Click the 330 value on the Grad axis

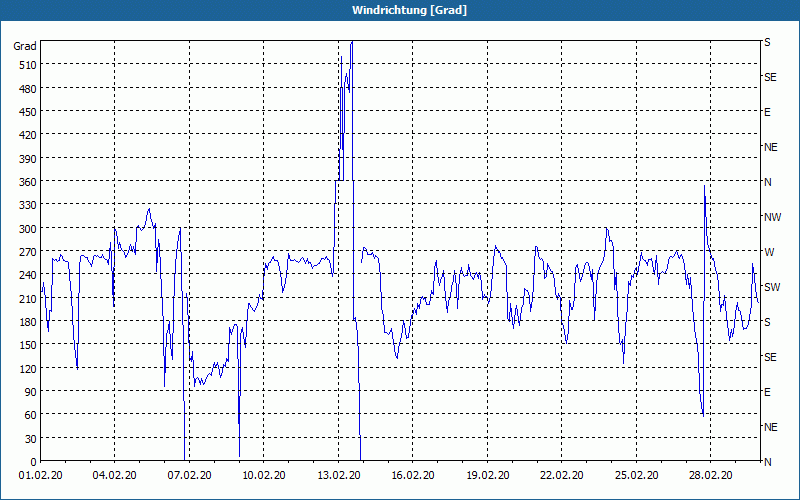pyautogui.click(x=28, y=205)
